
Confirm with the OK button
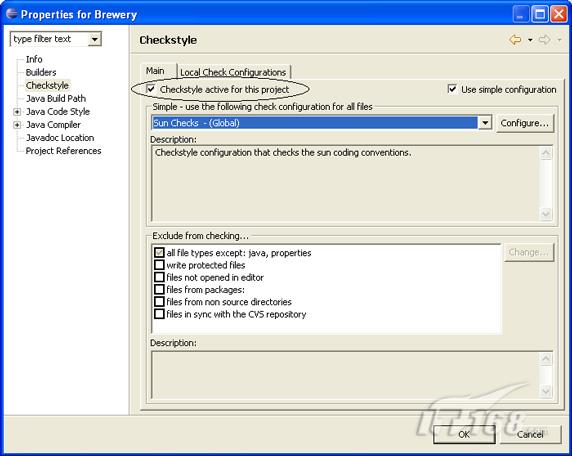pos(464,434)
